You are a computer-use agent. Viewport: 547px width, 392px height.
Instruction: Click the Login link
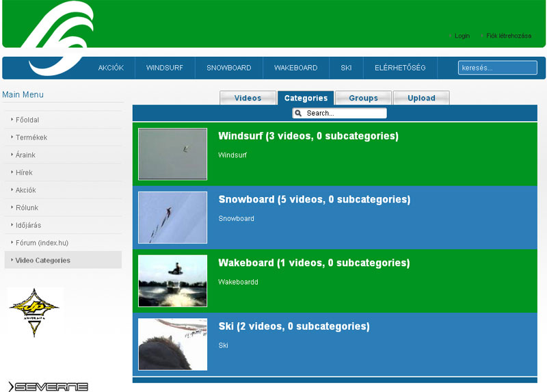(x=462, y=36)
